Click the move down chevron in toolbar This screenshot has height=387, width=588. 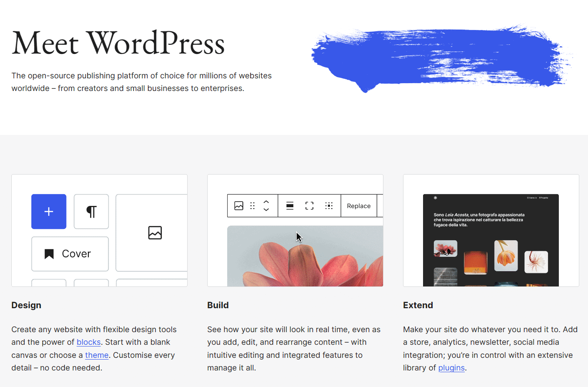coord(266,210)
